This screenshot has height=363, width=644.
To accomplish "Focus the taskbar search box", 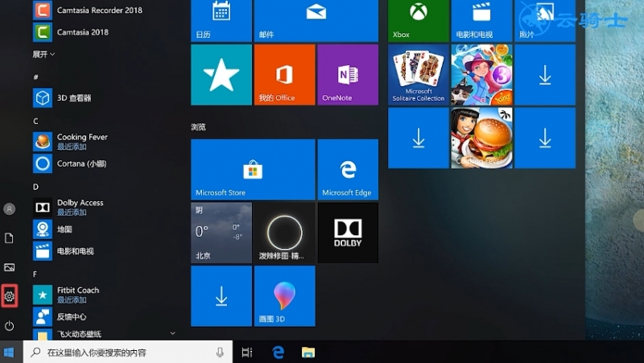I will click(x=128, y=353).
